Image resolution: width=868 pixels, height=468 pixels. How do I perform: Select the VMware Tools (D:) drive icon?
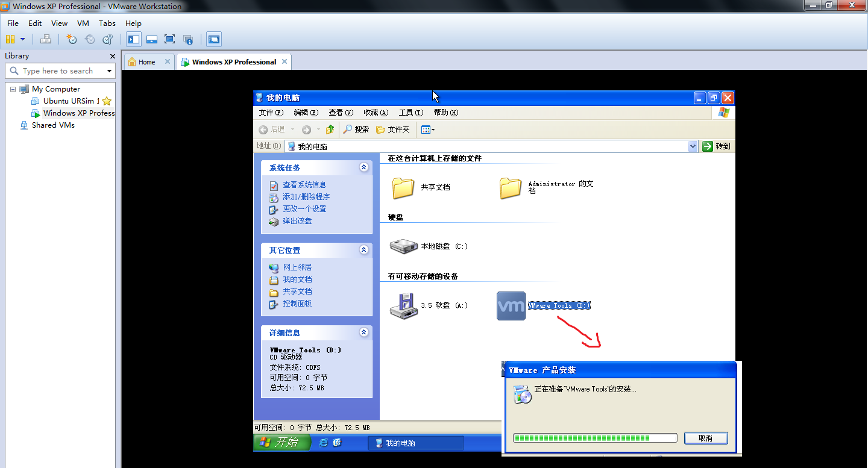(x=511, y=305)
